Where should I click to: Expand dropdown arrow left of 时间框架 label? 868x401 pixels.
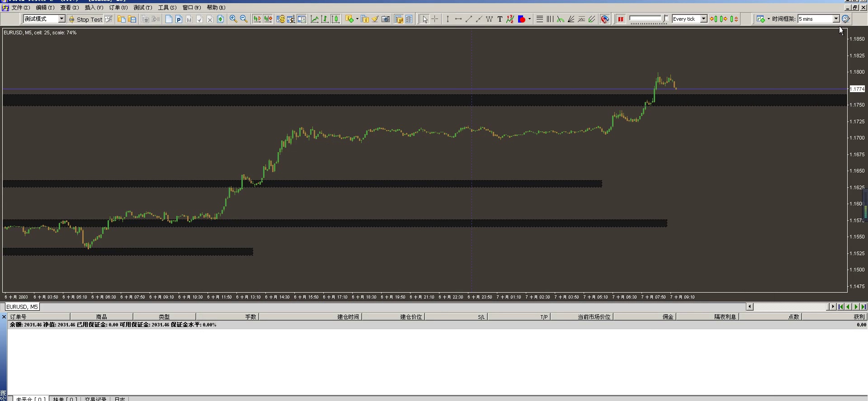coord(769,19)
